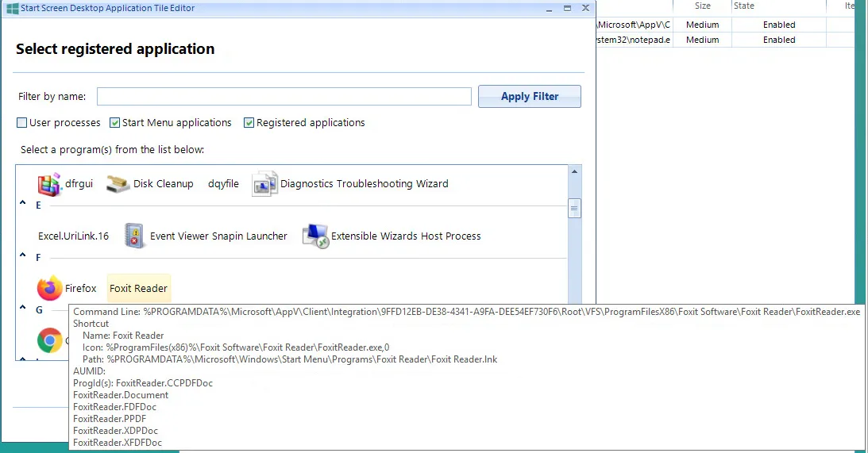
Task: Enable the User processes checkbox
Action: [22, 123]
